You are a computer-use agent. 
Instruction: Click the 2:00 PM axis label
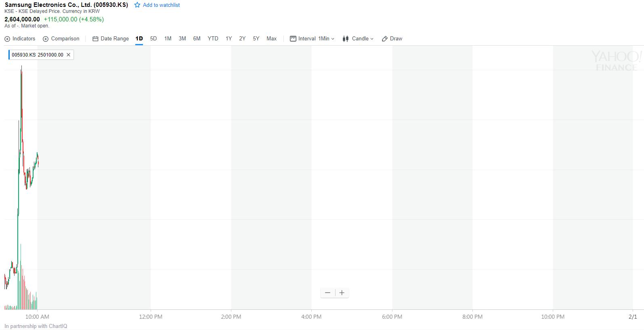tap(231, 317)
